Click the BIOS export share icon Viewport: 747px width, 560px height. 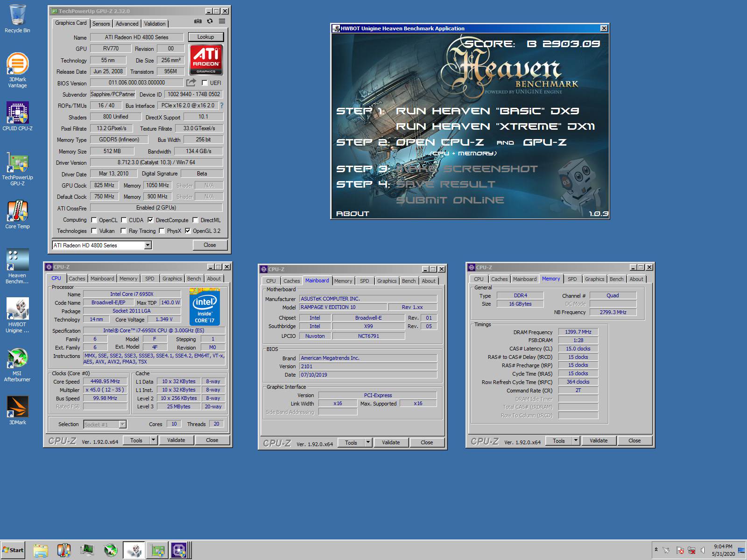click(191, 83)
